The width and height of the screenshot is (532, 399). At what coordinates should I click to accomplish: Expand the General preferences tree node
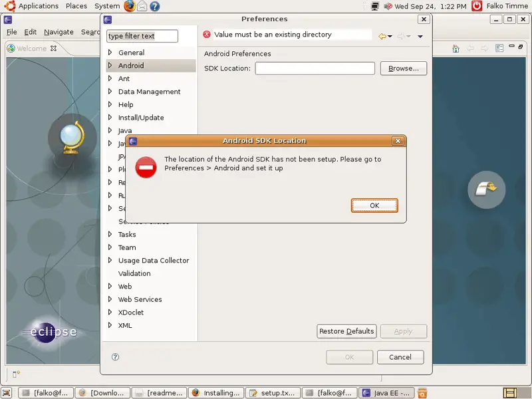(110, 53)
